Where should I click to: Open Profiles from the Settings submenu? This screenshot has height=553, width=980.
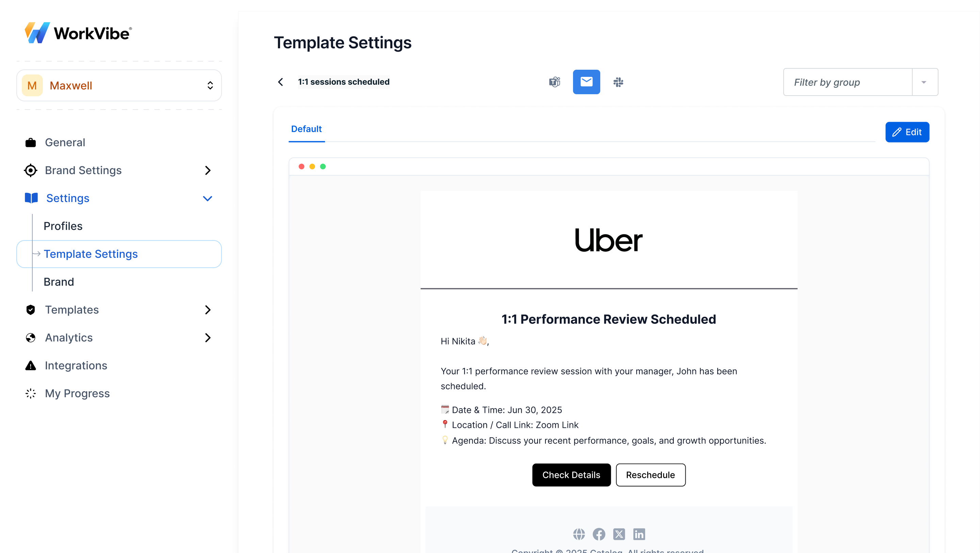(63, 226)
